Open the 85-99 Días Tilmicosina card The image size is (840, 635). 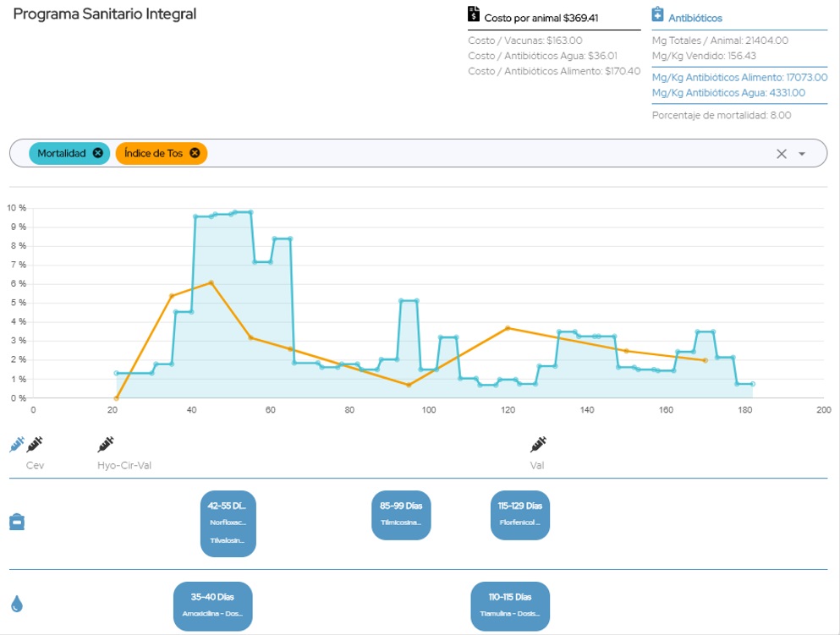[x=401, y=514]
